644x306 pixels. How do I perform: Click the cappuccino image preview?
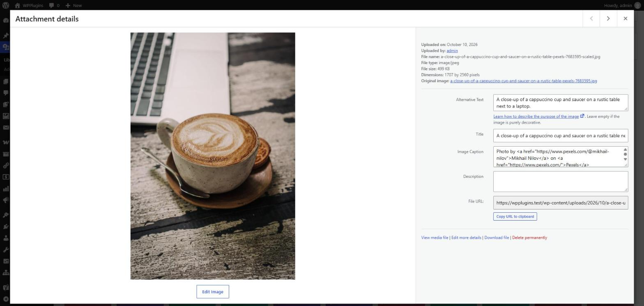(212, 156)
